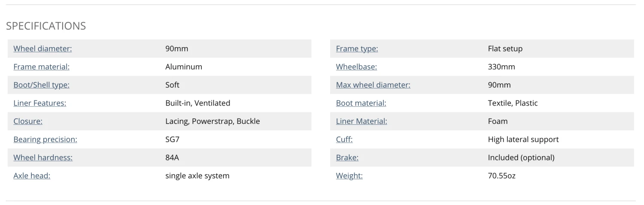
Task: Click the Cuff specification link
Action: point(344,139)
